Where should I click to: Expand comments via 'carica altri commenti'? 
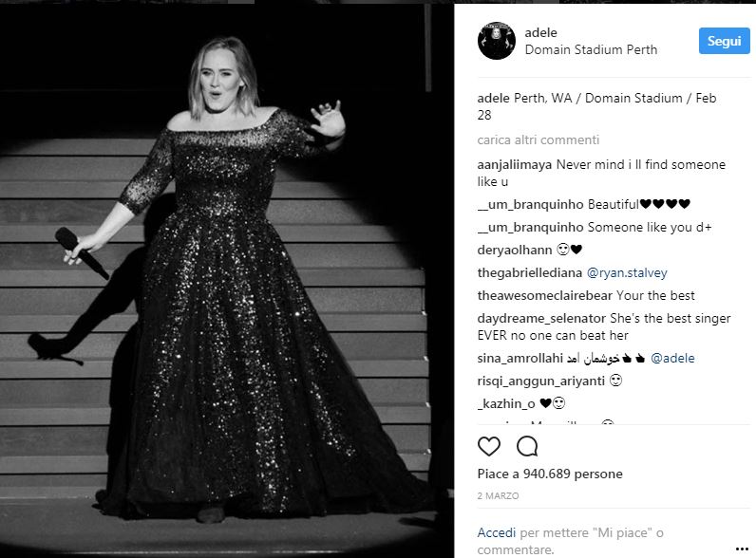click(x=538, y=139)
